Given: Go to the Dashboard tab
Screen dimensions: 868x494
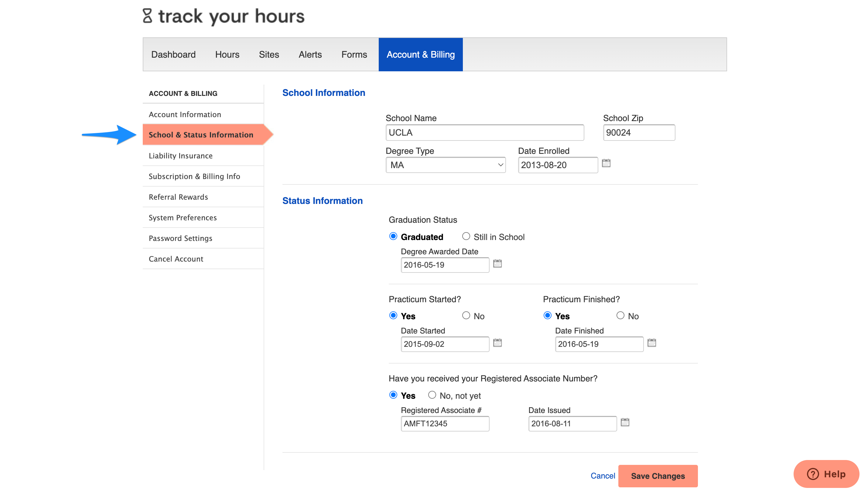Looking at the screenshot, I should 173,54.
